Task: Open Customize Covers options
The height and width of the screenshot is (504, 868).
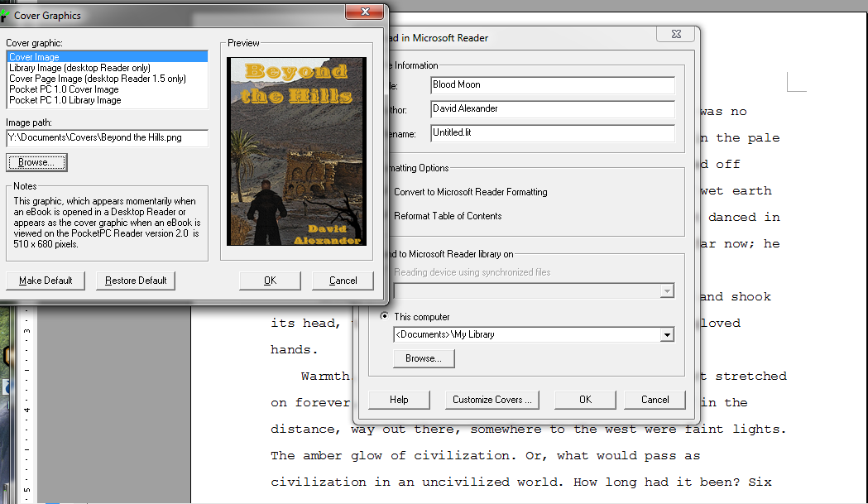Action: pos(492,400)
